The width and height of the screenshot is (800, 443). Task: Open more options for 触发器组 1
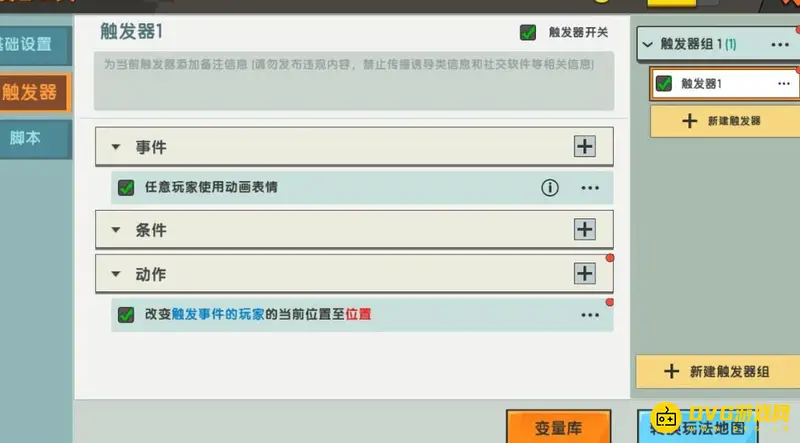pyautogui.click(x=780, y=45)
